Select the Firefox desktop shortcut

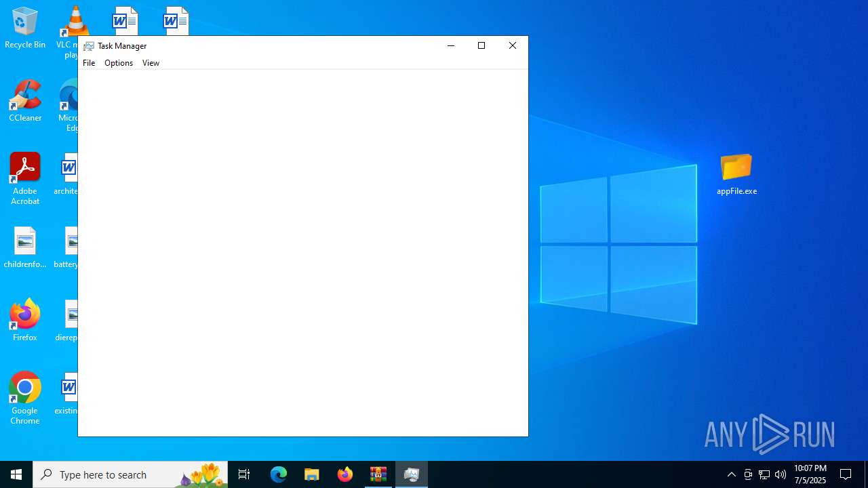tap(25, 321)
